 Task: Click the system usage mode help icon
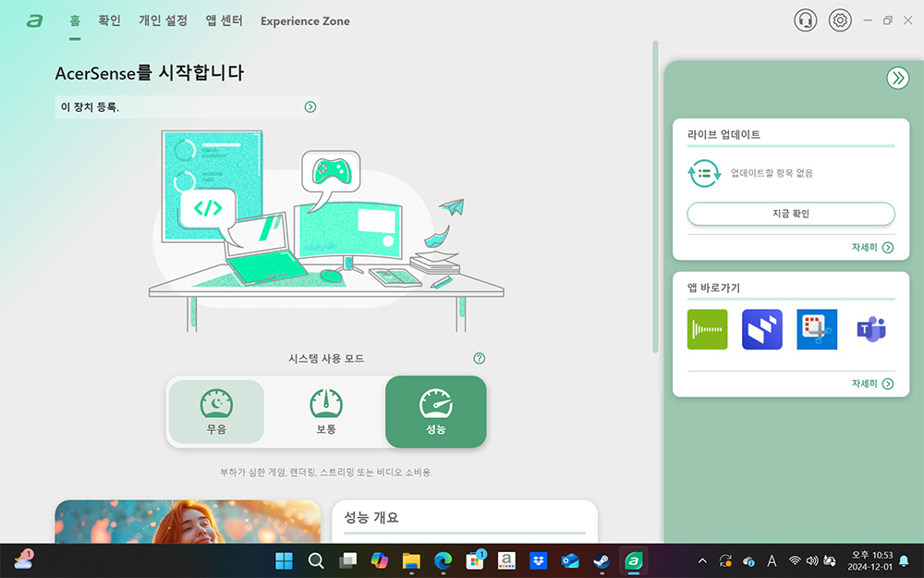coord(479,358)
